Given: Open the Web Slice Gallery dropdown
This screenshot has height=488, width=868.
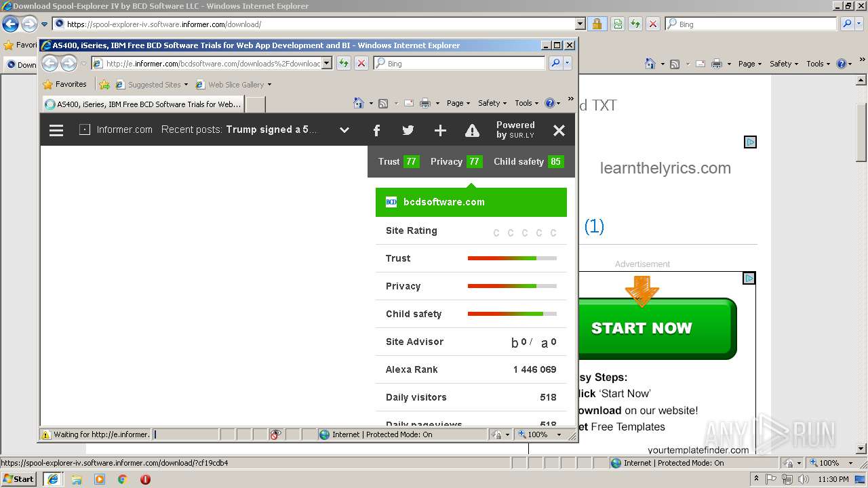Looking at the screenshot, I should point(233,85).
